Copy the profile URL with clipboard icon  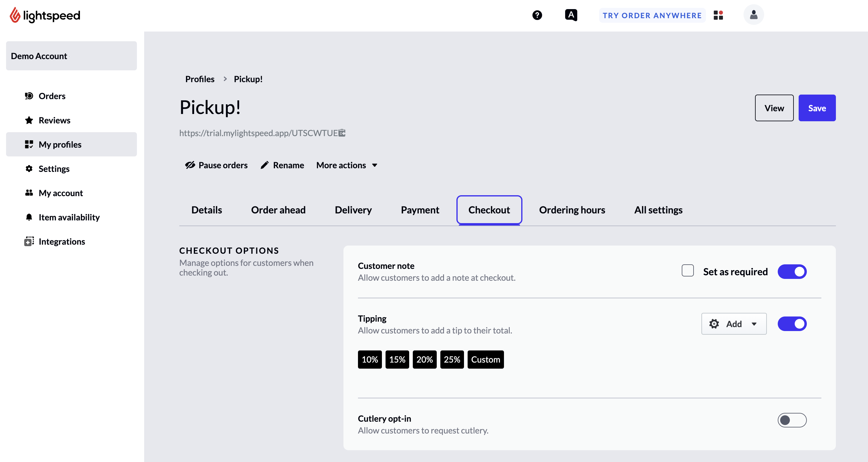click(x=342, y=133)
